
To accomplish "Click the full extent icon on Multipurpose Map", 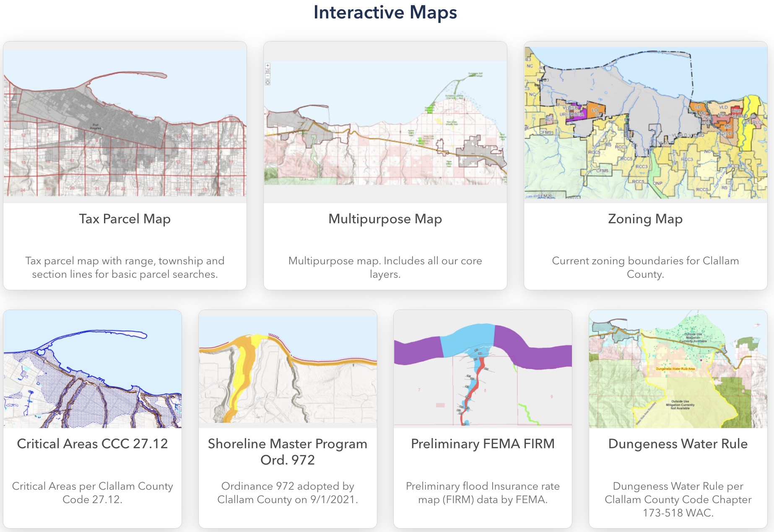I will (268, 83).
